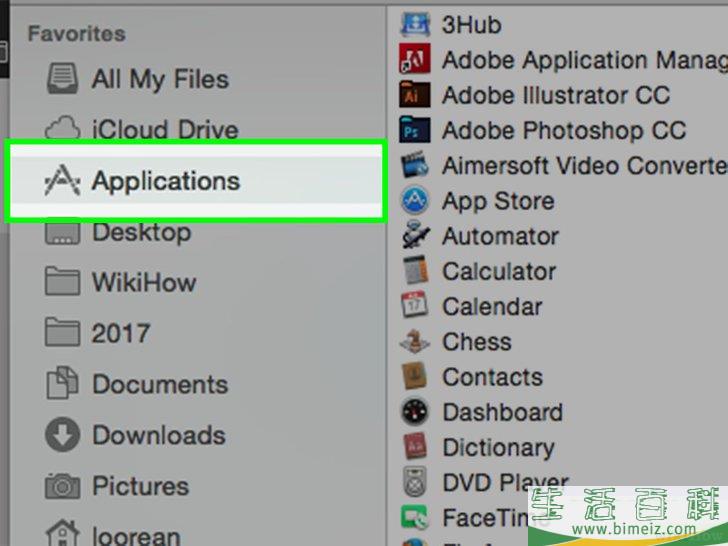This screenshot has height=546, width=728.
Task: Select the Dashboard gauge icon
Action: [415, 411]
